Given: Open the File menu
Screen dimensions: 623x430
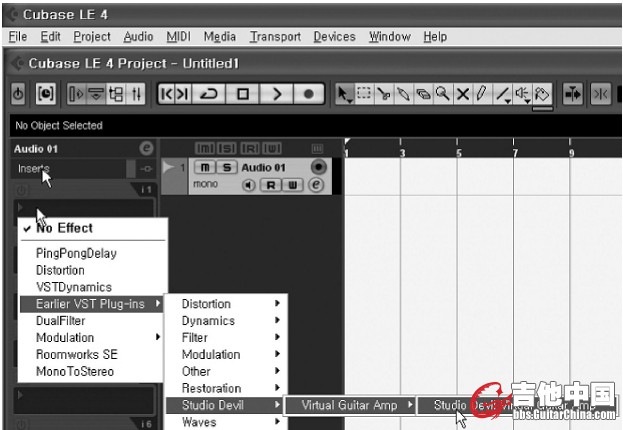Looking at the screenshot, I should 18,37.
